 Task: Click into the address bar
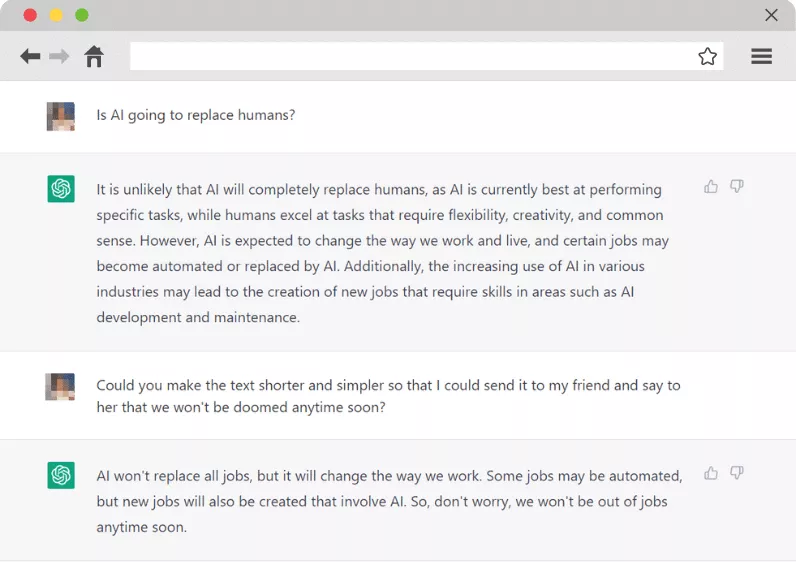(410, 57)
